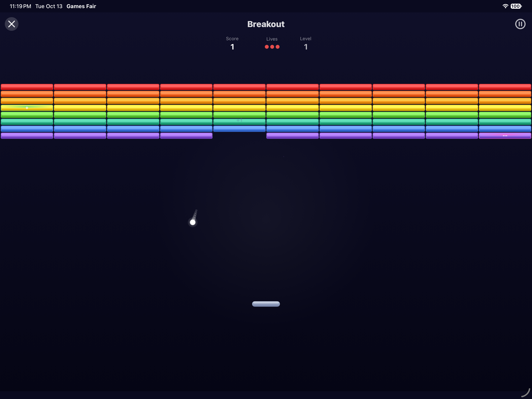Image resolution: width=532 pixels, height=399 pixels.
Task: Tap the battery indicator showing 100
Action: tap(516, 6)
